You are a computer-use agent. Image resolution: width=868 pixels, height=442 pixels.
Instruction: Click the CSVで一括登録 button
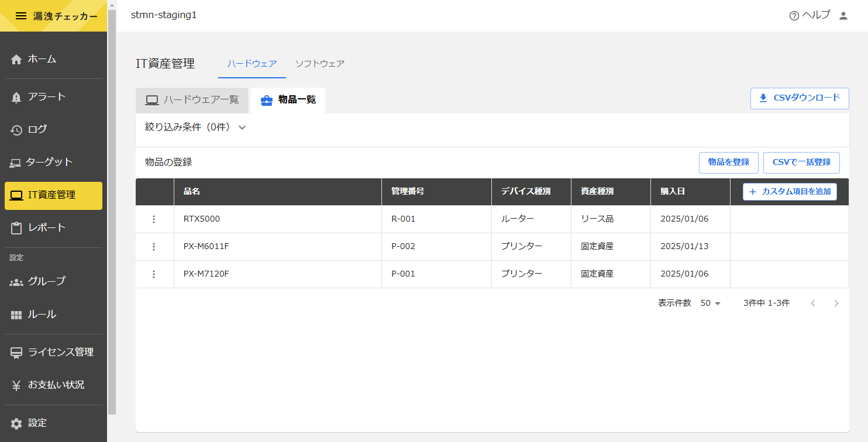click(x=801, y=163)
